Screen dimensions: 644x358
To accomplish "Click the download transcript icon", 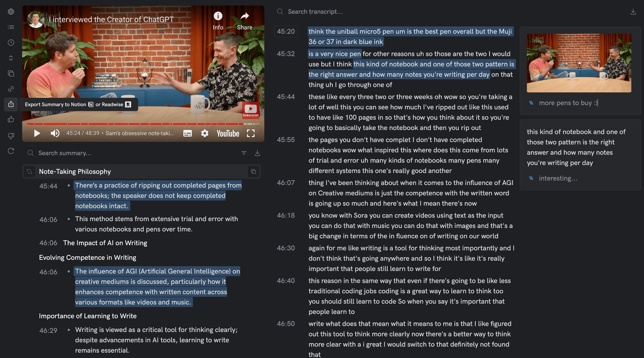I will [633, 11].
